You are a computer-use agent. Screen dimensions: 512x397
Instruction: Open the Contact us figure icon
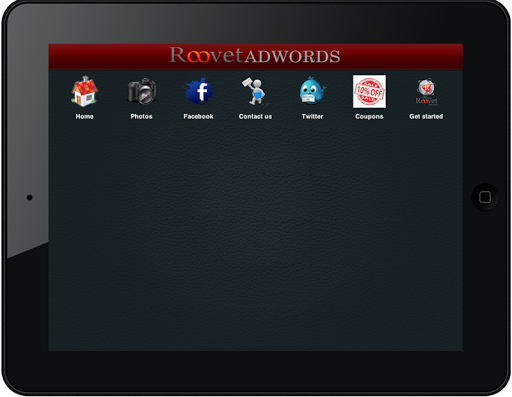pos(254,91)
